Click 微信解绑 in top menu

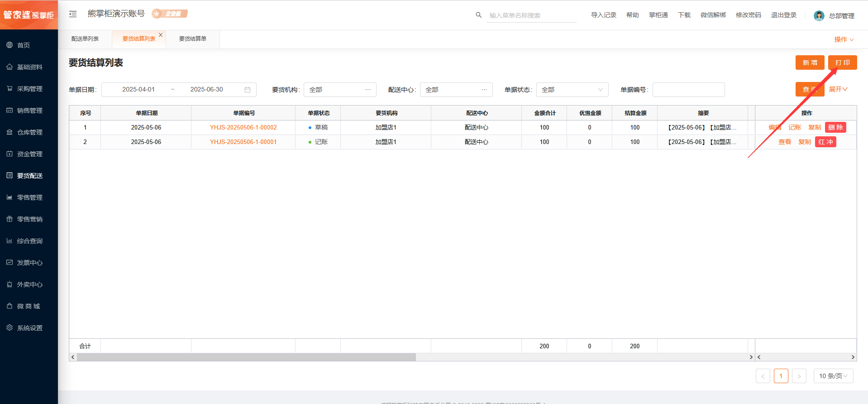tap(713, 15)
